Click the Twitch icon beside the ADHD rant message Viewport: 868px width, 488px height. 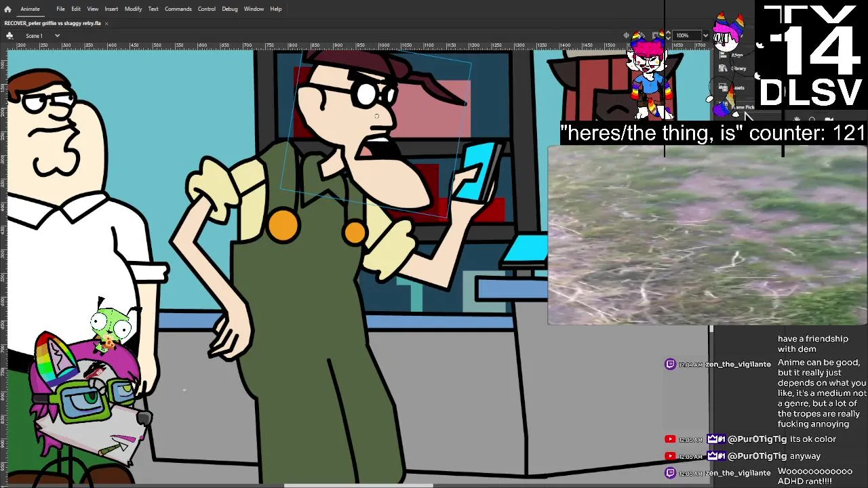[x=671, y=473]
